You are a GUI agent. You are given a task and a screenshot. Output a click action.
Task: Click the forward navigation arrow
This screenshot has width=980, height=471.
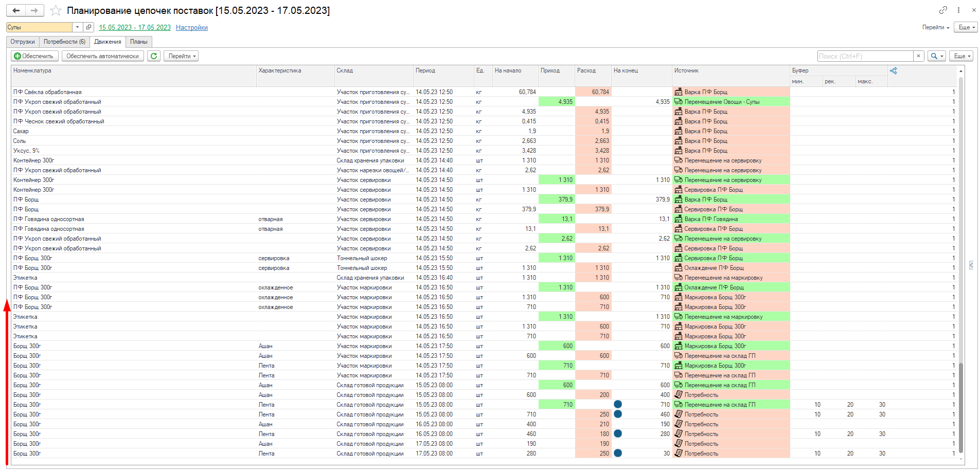click(34, 10)
